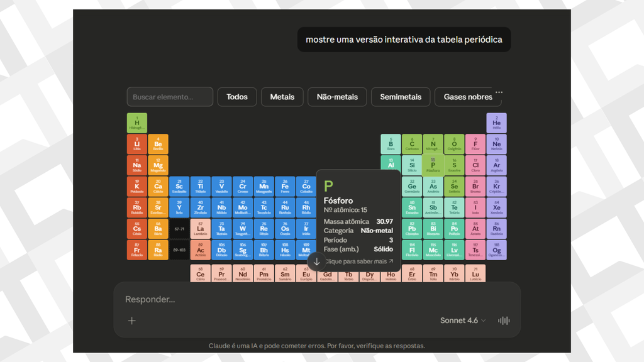Image resolution: width=644 pixels, height=362 pixels.
Task: Switch to the Gases nobres filter
Action: (467, 97)
